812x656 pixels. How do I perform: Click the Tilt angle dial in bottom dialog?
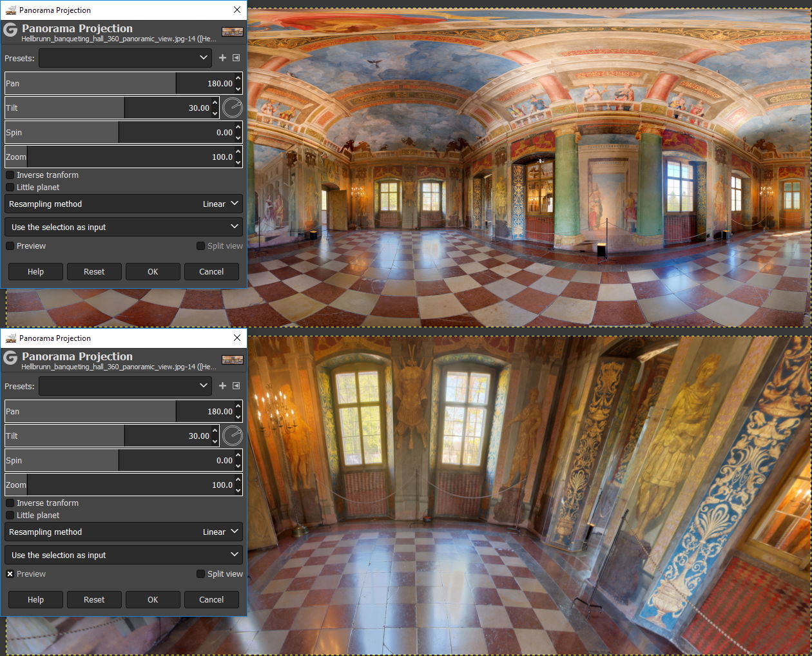[232, 436]
